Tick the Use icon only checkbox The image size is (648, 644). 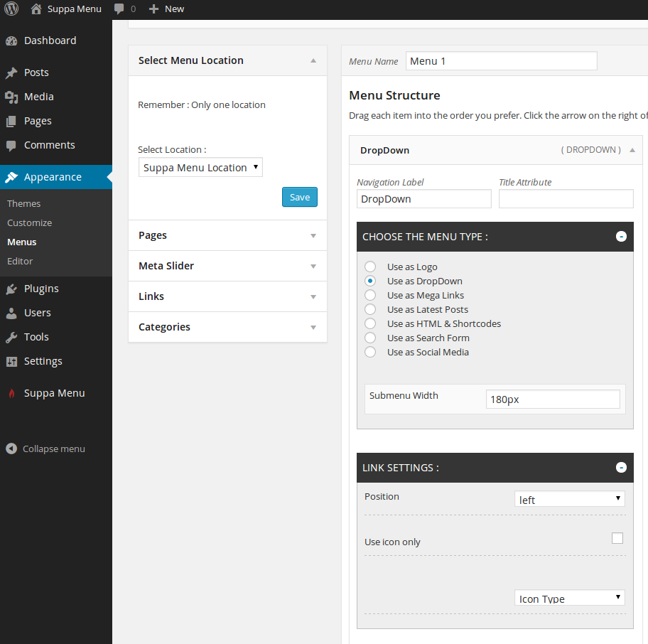(617, 538)
